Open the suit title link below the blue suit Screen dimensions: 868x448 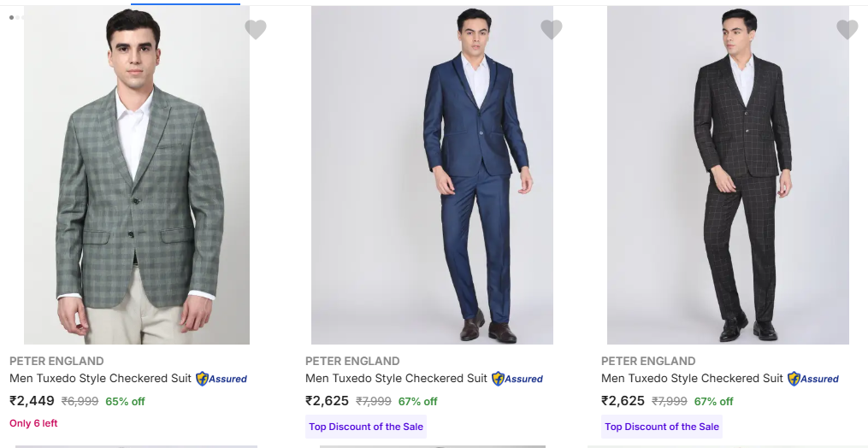coord(396,378)
